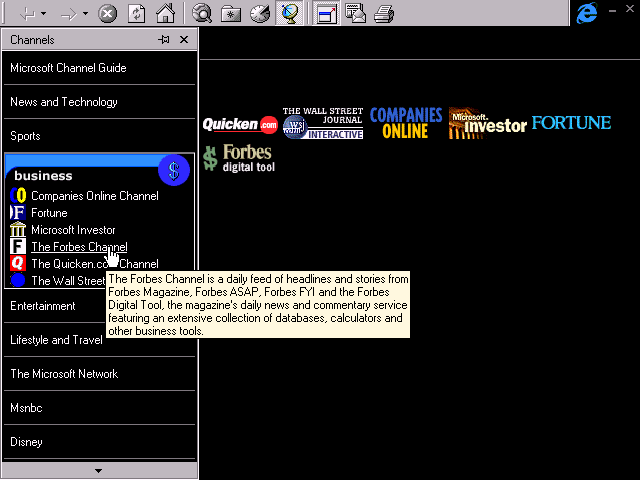Close the Channels panel
640x480 pixels.
pos(184,40)
